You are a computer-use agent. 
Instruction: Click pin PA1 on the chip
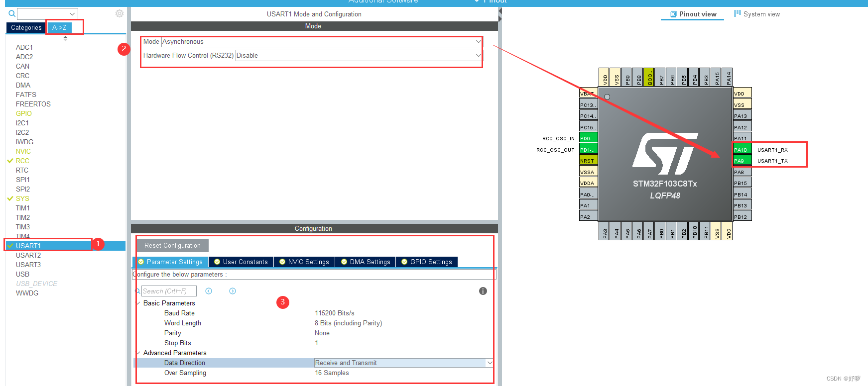click(x=588, y=205)
